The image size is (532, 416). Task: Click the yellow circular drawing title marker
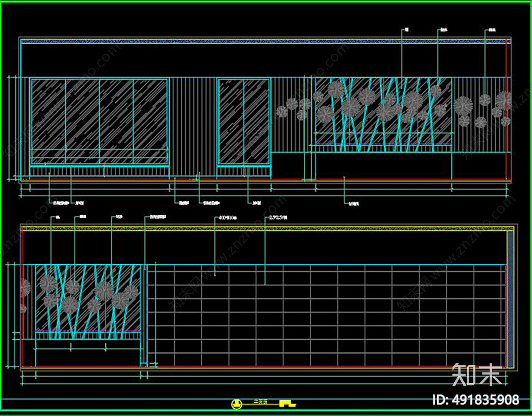tap(236, 404)
